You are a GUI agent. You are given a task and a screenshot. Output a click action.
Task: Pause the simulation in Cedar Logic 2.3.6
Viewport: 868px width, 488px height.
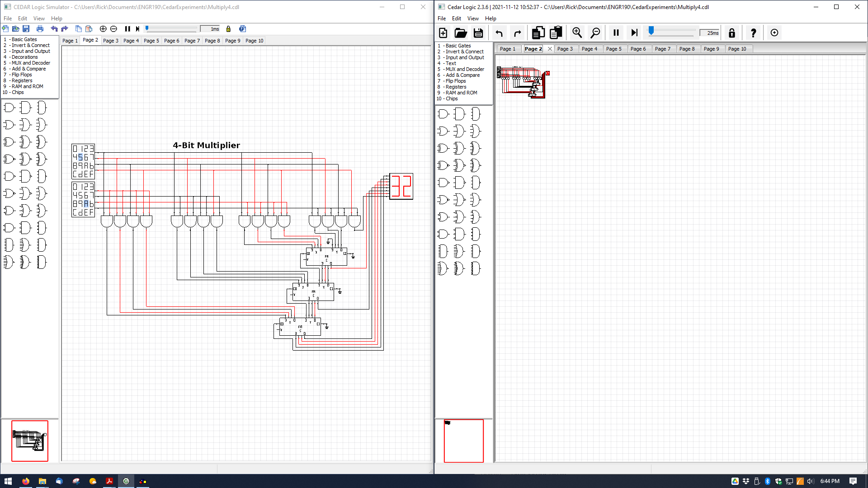tap(616, 33)
